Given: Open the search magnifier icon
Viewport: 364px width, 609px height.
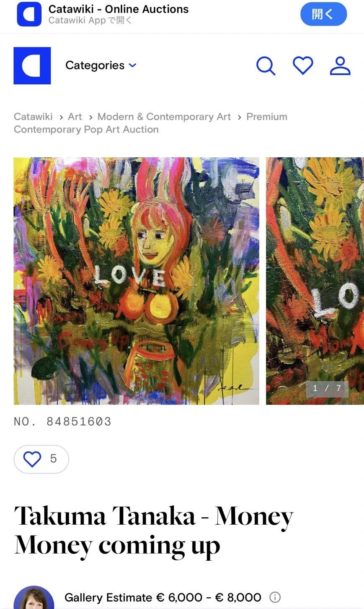Looking at the screenshot, I should coord(266,66).
